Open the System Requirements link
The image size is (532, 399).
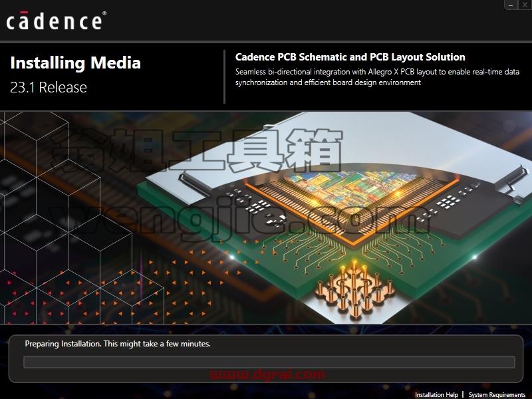click(497, 394)
